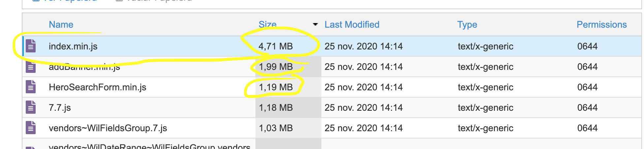This screenshot has width=644, height=149.
Task: Click 0644 permissions of index.min.js
Action: (x=588, y=46)
